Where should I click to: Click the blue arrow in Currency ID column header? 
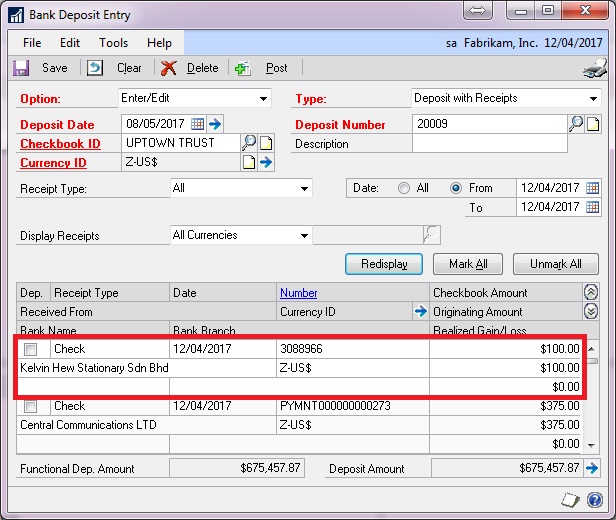(421, 311)
